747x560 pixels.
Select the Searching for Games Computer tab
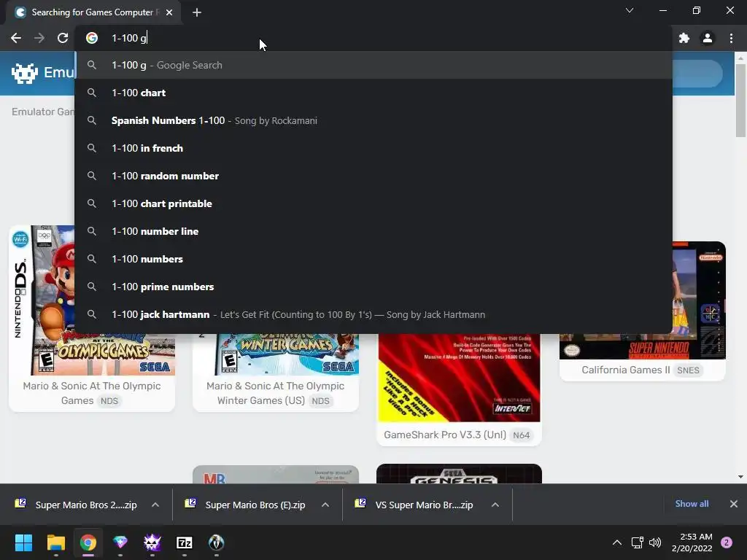[93, 12]
